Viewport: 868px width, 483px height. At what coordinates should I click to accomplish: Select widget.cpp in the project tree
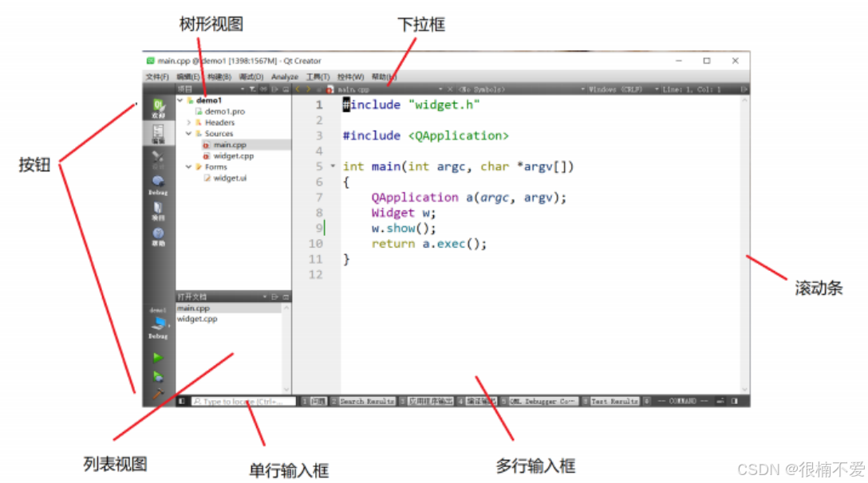point(234,155)
